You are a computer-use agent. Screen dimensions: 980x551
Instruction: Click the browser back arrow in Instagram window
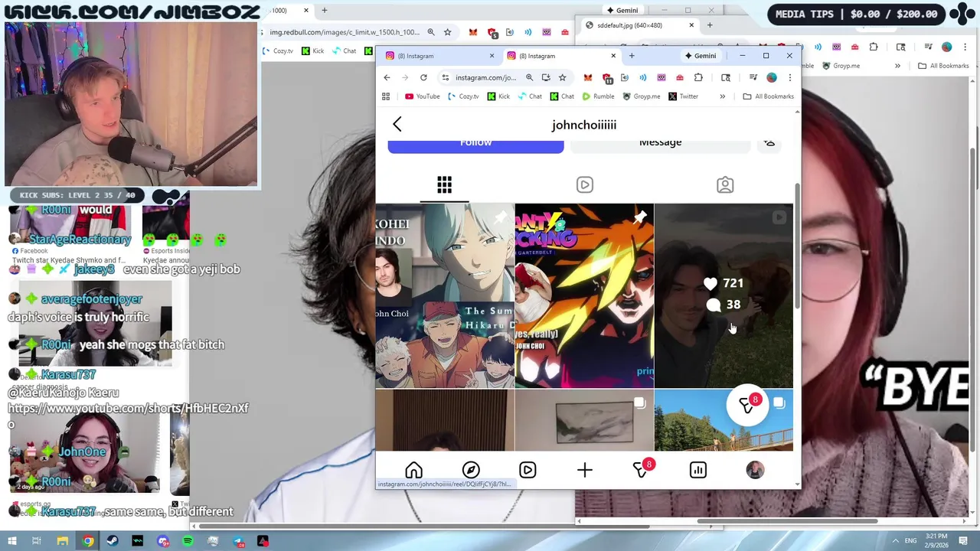(x=387, y=77)
